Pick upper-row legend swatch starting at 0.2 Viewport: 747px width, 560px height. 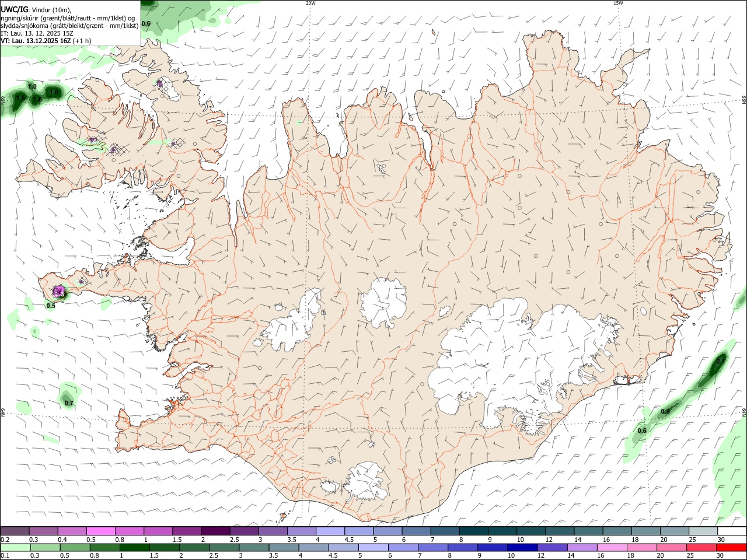(x=15, y=531)
